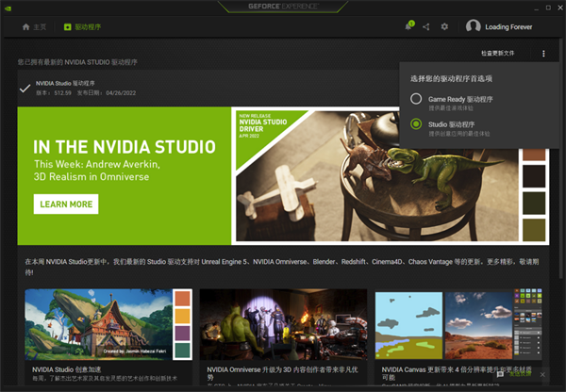Open settings via the gear icon
566x392 pixels.
[x=444, y=27]
